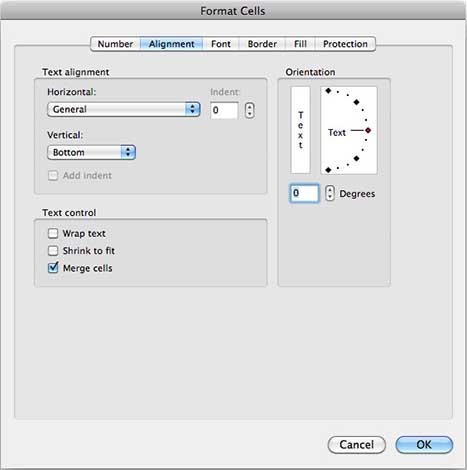
Task: Click the Indent stepper arrows
Action: 249,110
